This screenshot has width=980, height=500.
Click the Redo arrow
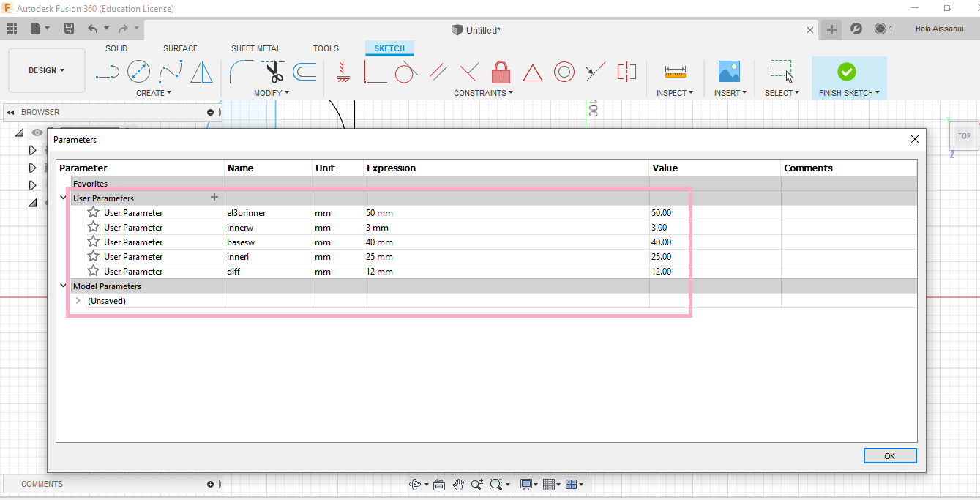(x=123, y=29)
